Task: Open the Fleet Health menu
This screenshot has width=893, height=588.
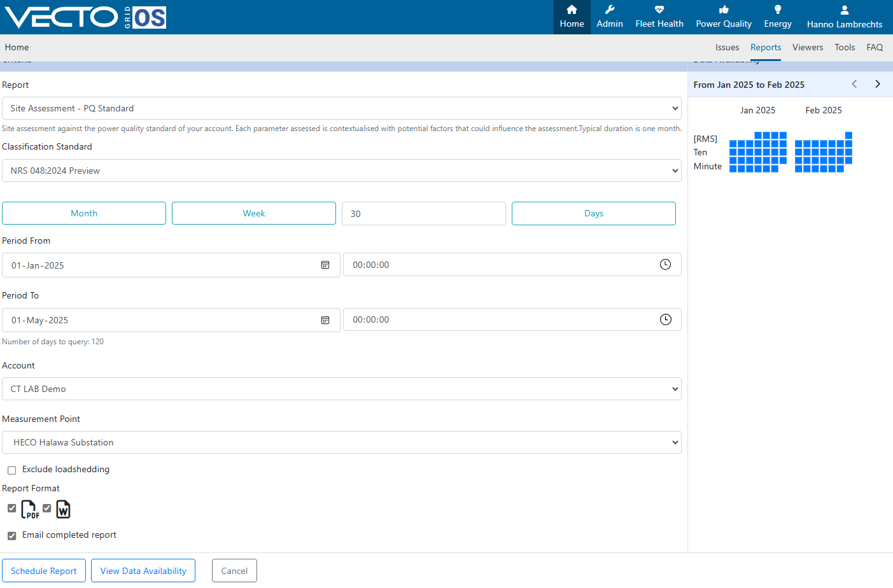Action: [x=659, y=17]
